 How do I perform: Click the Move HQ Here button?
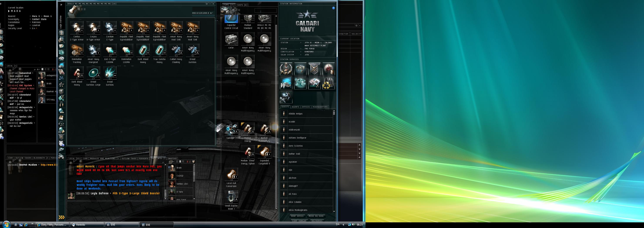(316, 216)
